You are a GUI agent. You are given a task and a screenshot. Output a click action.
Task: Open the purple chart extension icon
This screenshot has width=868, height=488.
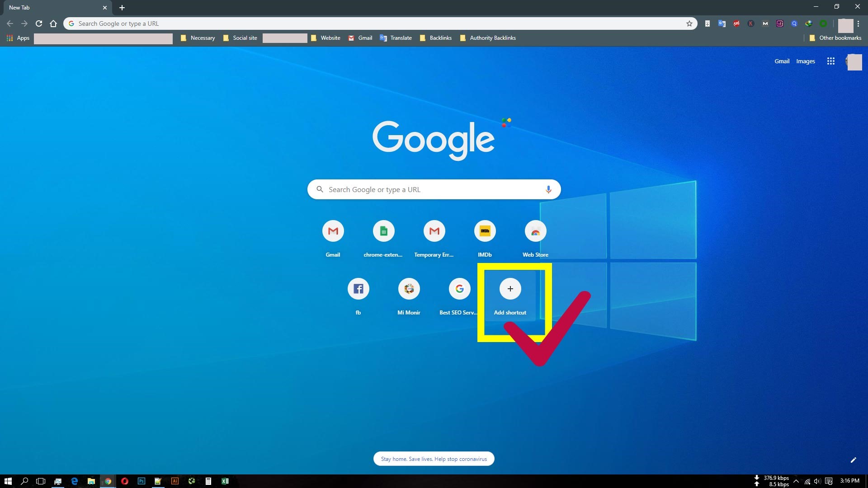pyautogui.click(x=780, y=23)
